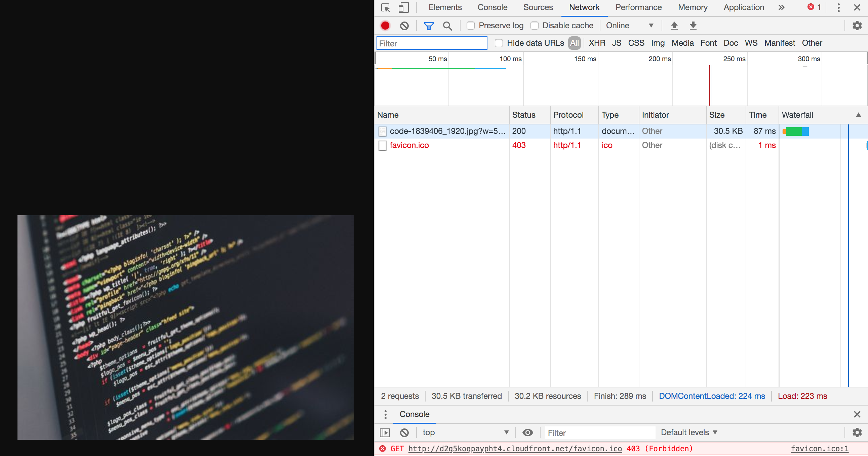This screenshot has height=456, width=868.
Task: Click the export HAR download icon
Action: (693, 26)
